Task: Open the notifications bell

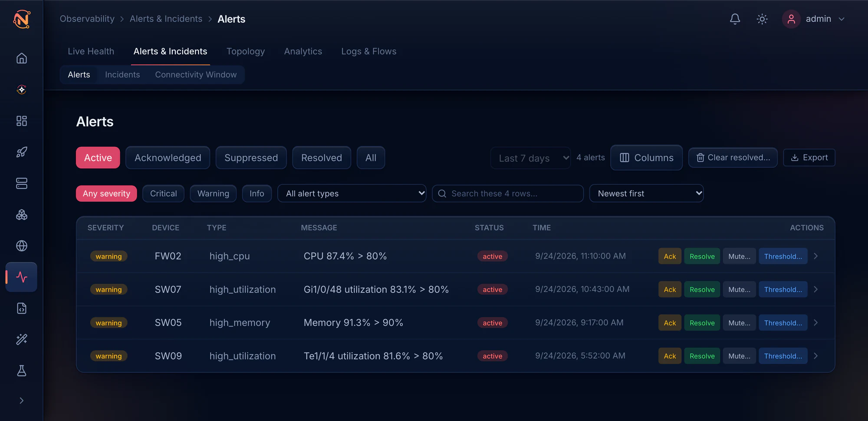Action: 735,19
